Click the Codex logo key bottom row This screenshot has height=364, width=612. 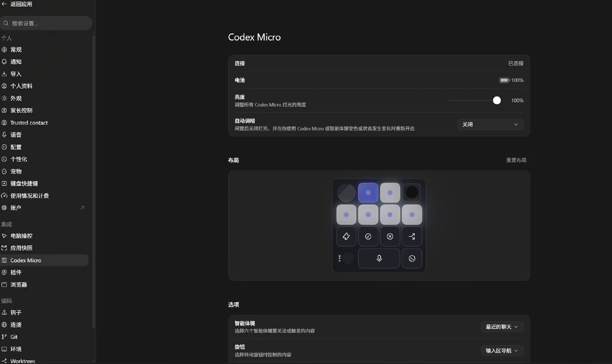click(412, 258)
